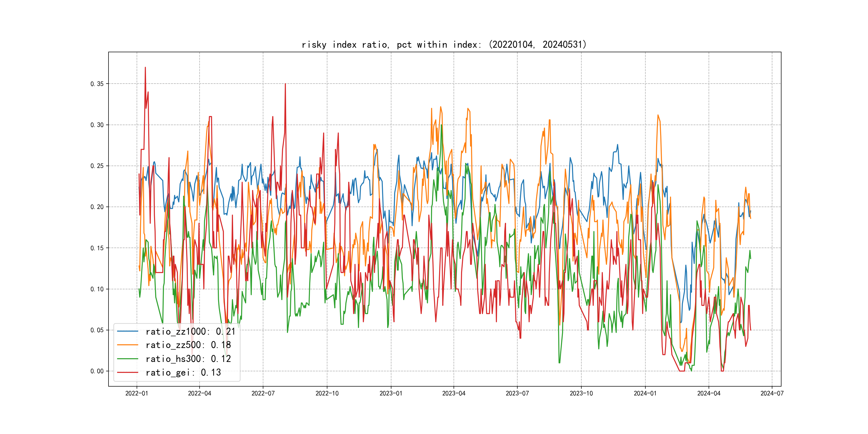Image resolution: width=868 pixels, height=434 pixels.
Task: Click the chart title text
Action: (x=444, y=45)
